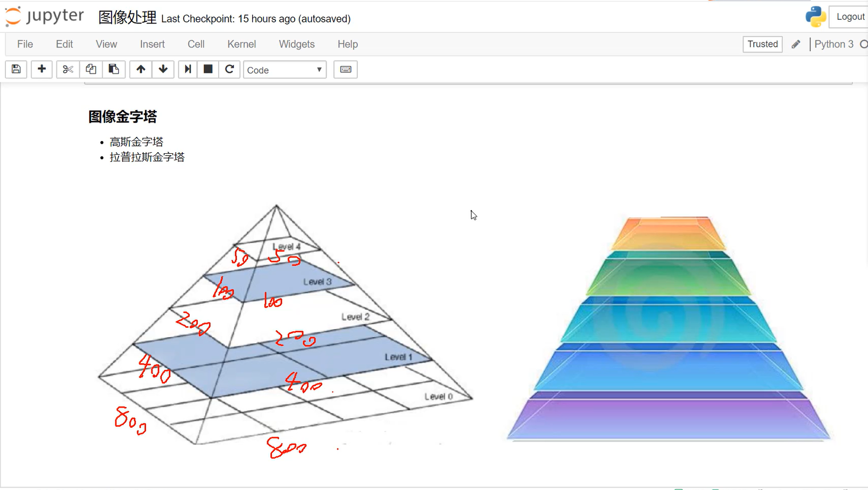Image resolution: width=868 pixels, height=490 pixels.
Task: Click the Trusted notebook button
Action: [762, 44]
